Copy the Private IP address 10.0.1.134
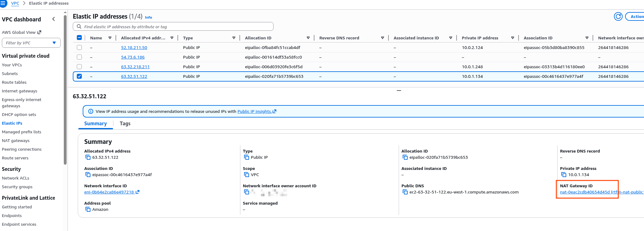Screen dimensions: 644x231 (x=564, y=175)
